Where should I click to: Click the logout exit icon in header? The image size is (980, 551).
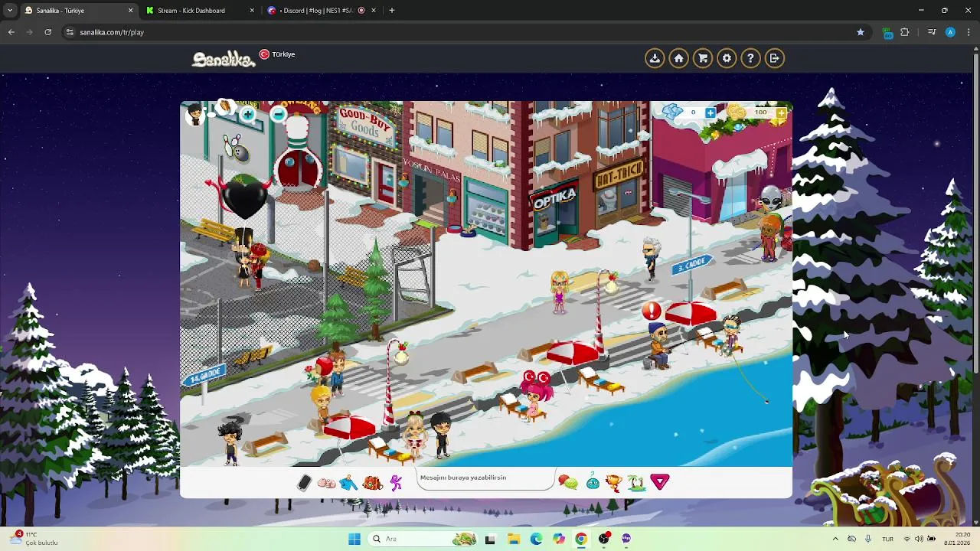point(774,58)
